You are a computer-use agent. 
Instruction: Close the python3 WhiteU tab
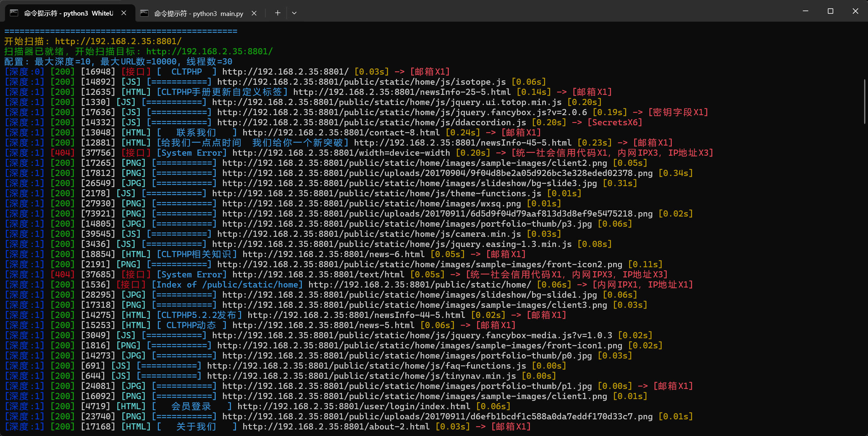click(x=124, y=13)
